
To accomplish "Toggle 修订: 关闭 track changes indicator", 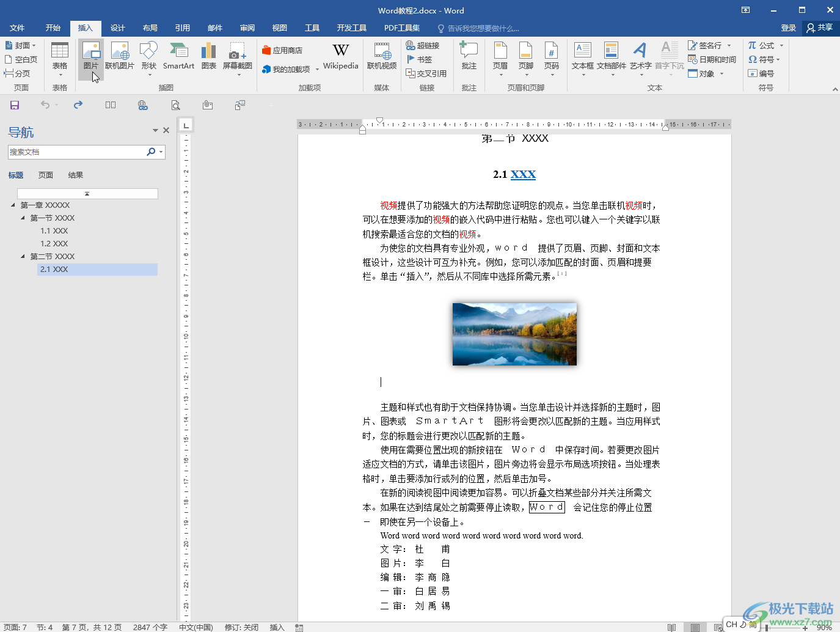I will (241, 627).
